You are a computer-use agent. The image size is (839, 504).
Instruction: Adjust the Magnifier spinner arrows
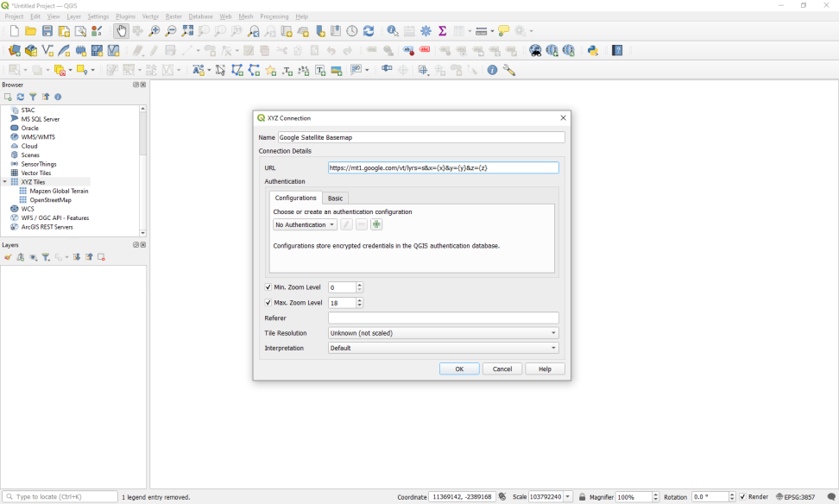pos(655,497)
